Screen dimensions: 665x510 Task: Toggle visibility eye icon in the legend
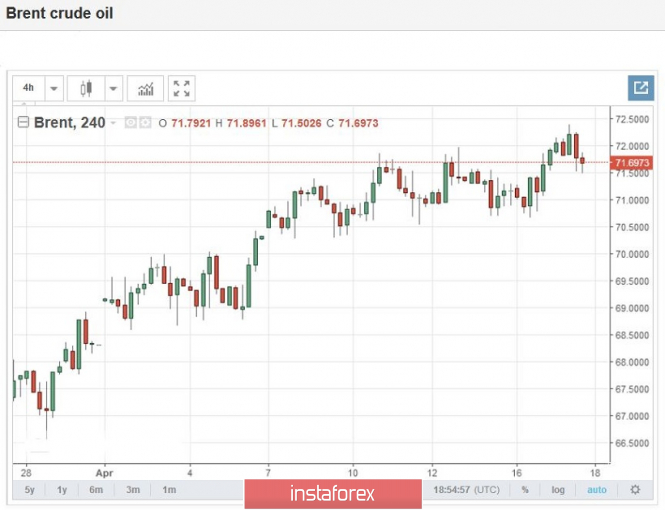pos(131,123)
